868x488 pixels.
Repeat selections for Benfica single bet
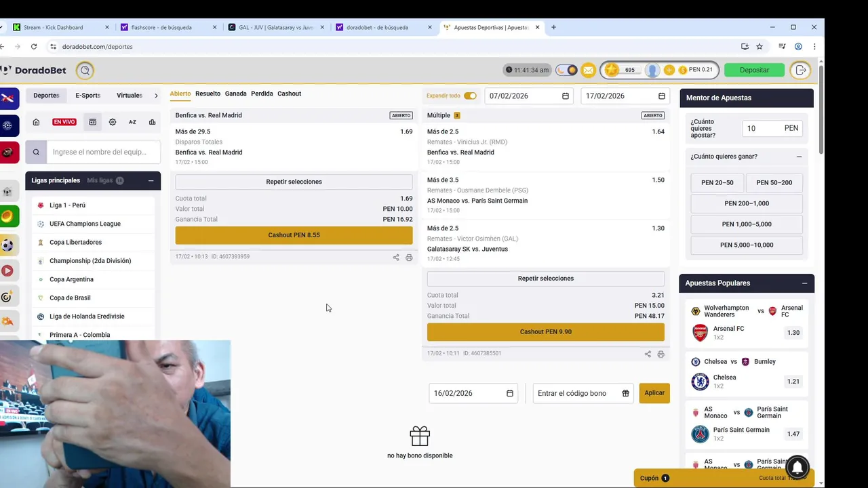(294, 182)
